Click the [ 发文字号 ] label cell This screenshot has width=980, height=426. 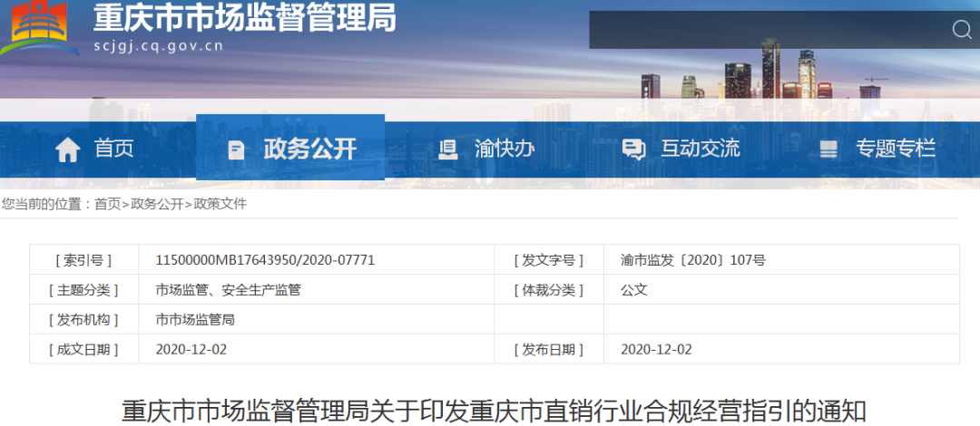point(549,260)
